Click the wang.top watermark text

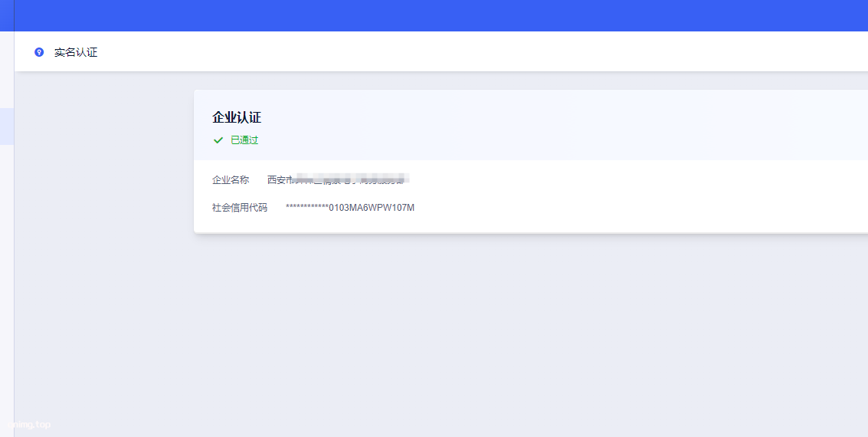click(x=31, y=424)
